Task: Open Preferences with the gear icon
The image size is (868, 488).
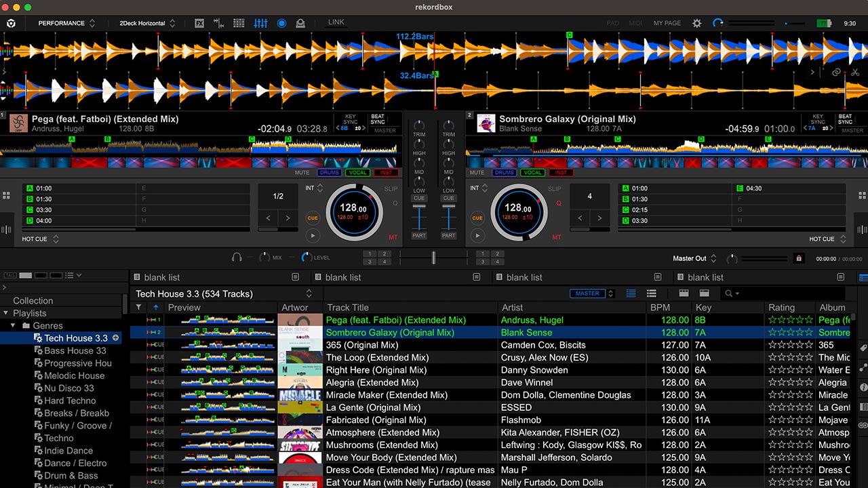Action: [697, 23]
